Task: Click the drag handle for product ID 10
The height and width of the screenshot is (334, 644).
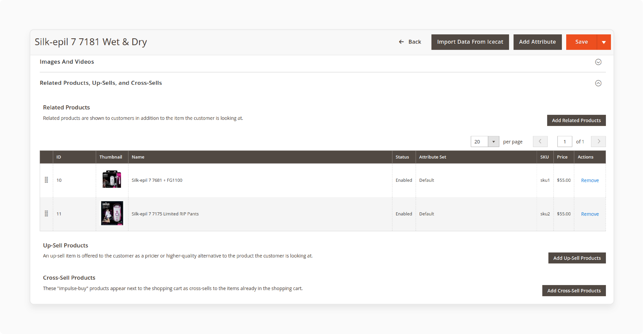Action: 46,180
